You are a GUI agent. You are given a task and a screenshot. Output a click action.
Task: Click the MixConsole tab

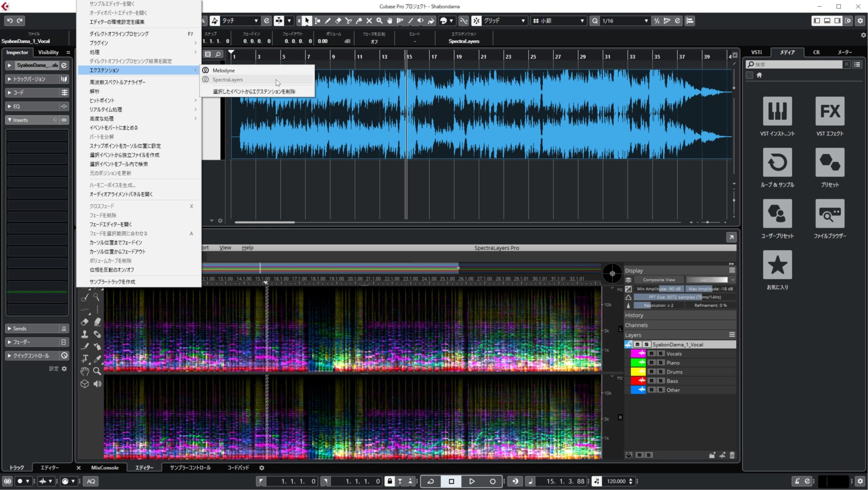104,467
